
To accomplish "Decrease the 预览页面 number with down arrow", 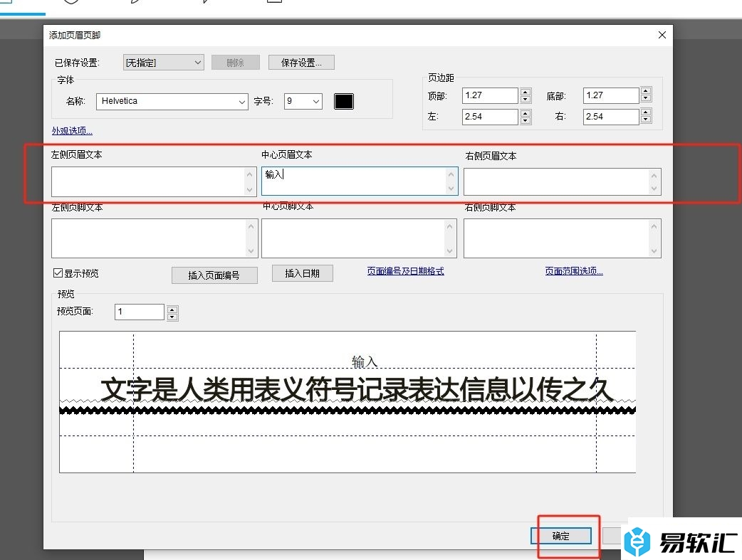I will coord(172,317).
